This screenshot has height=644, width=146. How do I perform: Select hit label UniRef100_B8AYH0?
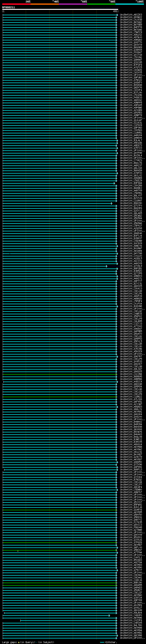tap(131, 203)
